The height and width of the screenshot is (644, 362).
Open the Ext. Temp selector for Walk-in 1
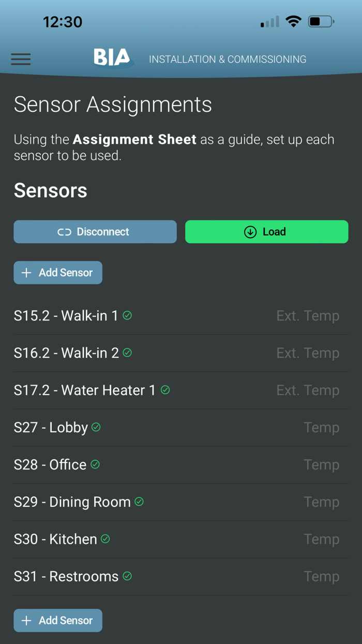coord(308,315)
